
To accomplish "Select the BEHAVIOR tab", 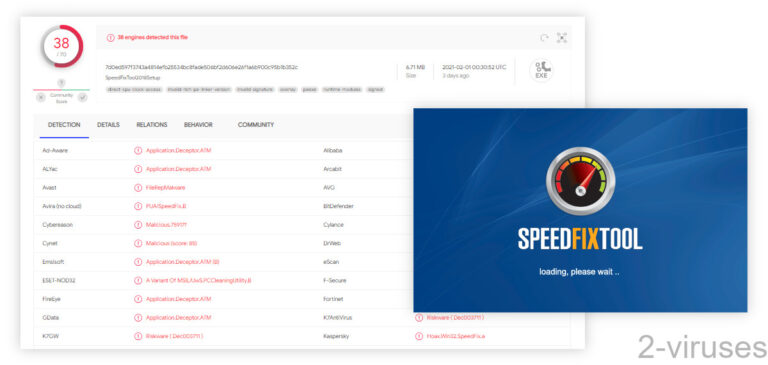I will click(198, 125).
